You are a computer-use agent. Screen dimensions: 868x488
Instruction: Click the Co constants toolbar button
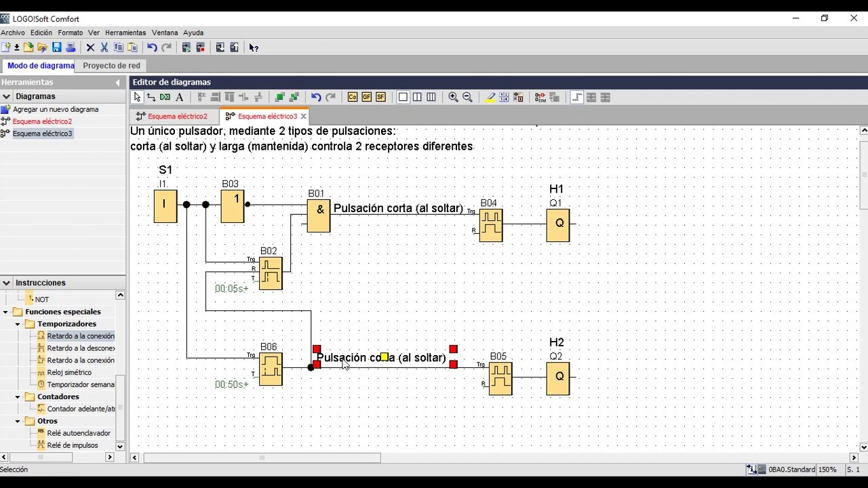pos(353,98)
